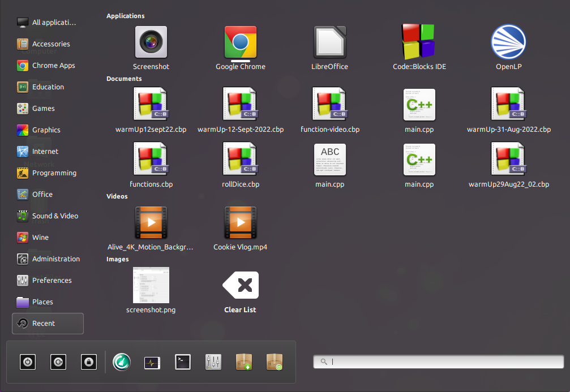Open the Administration category
Viewport: 570px width, 392px height.
coord(48,259)
